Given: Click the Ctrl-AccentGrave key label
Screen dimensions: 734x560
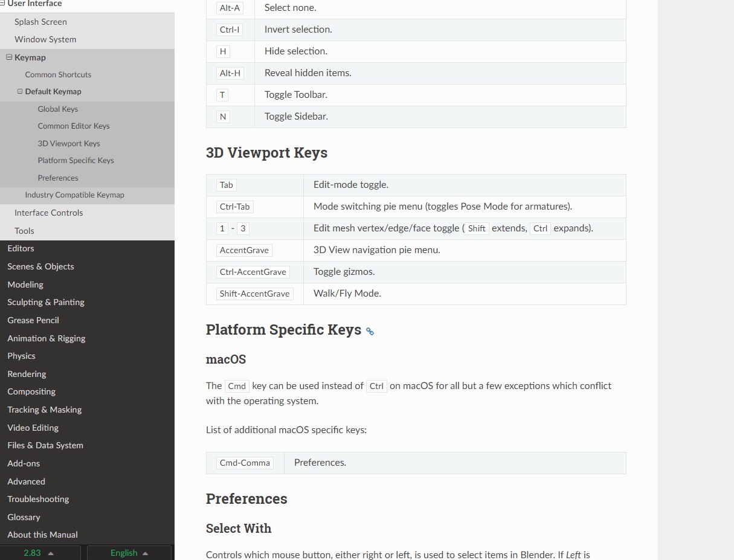Looking at the screenshot, I should coord(253,272).
